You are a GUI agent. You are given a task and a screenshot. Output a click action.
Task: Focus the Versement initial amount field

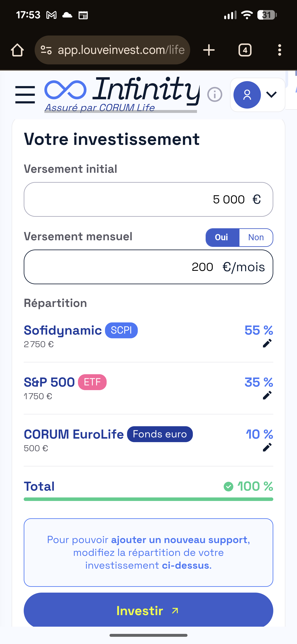click(x=148, y=199)
